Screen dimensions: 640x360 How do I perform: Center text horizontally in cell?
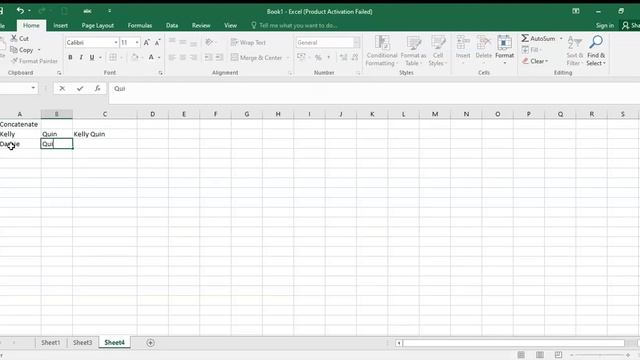coord(182,58)
